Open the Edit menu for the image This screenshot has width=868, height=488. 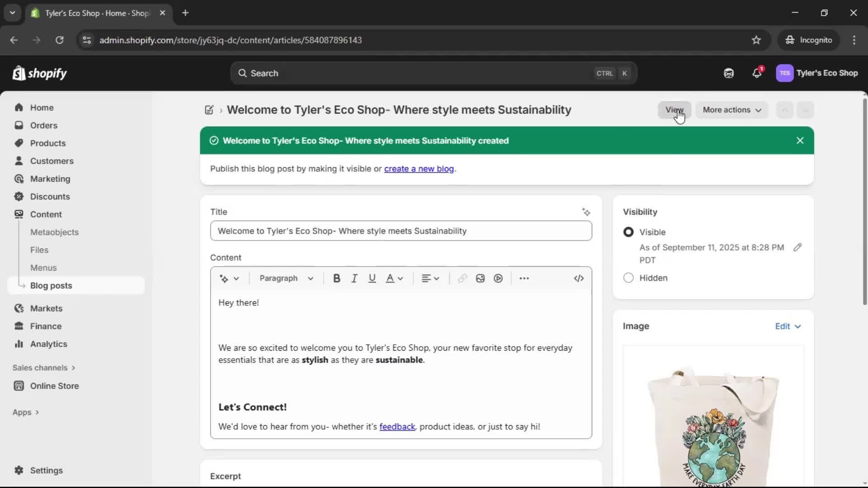click(x=787, y=326)
